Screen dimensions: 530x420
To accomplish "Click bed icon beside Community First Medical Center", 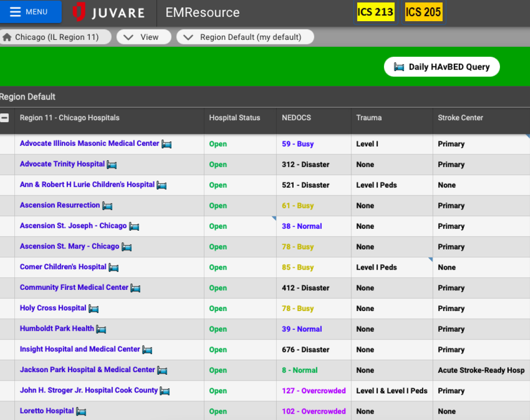I will (135, 288).
